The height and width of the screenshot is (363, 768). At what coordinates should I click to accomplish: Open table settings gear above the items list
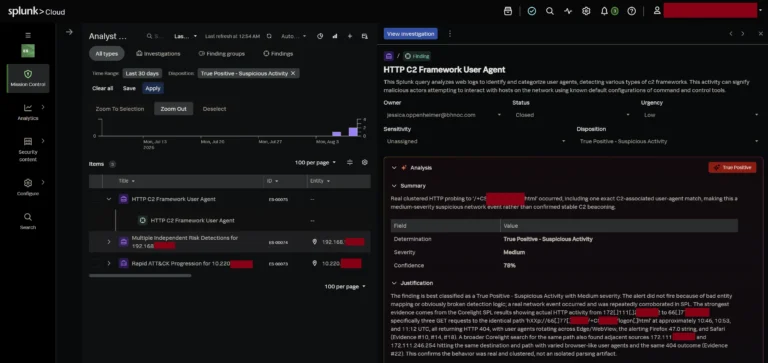coord(364,162)
